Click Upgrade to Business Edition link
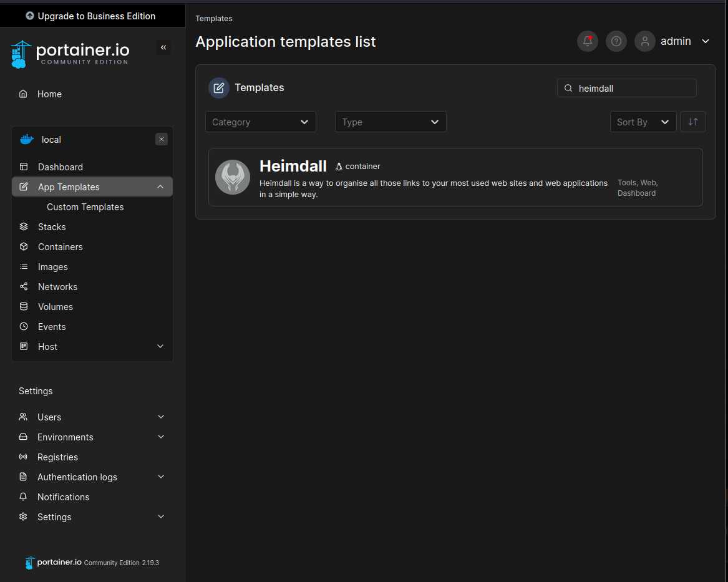728x582 pixels. [x=97, y=16]
